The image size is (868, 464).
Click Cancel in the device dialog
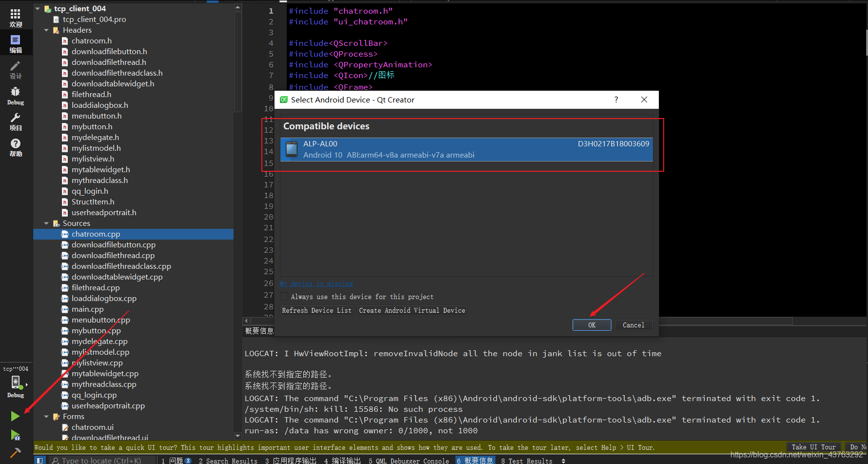tap(633, 325)
